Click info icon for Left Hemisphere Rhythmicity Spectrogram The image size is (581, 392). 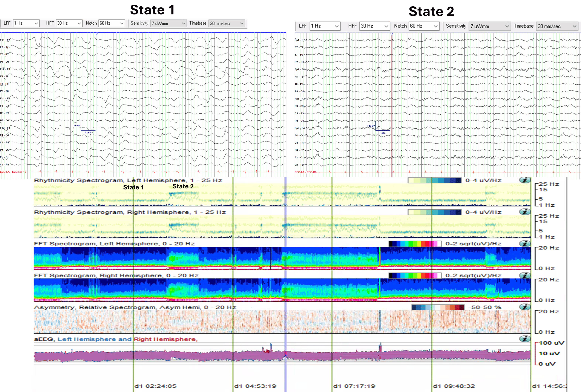(x=525, y=180)
